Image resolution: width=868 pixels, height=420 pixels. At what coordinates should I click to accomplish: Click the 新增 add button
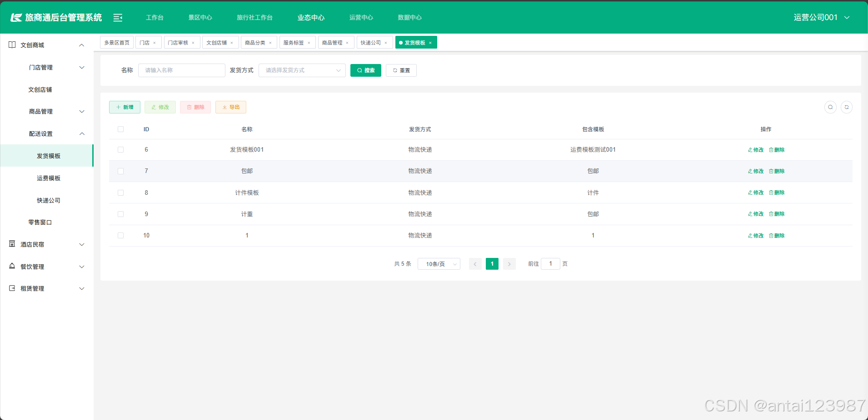[125, 107]
